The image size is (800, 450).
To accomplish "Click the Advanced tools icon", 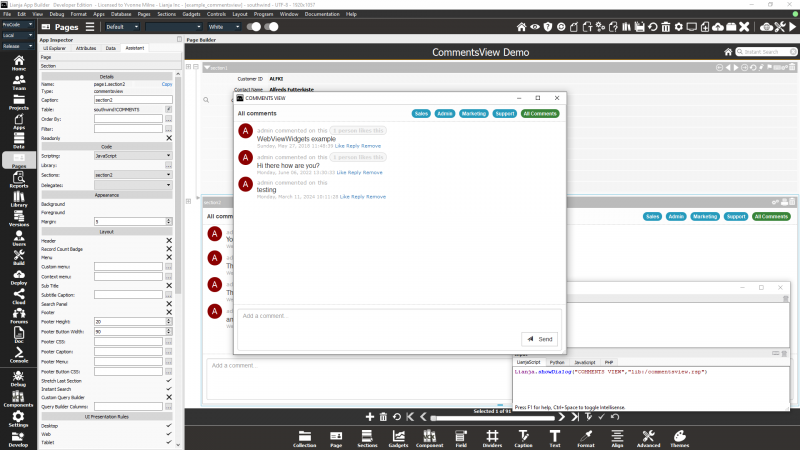I will pyautogui.click(x=648, y=439).
